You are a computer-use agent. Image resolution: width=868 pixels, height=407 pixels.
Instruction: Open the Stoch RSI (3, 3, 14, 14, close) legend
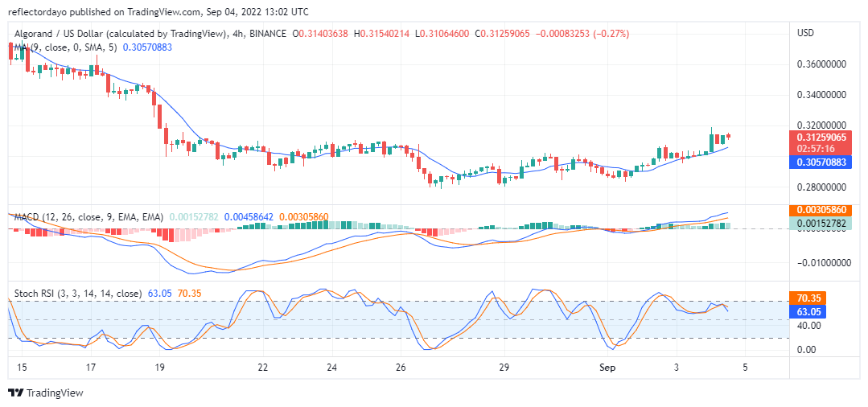pos(78,294)
